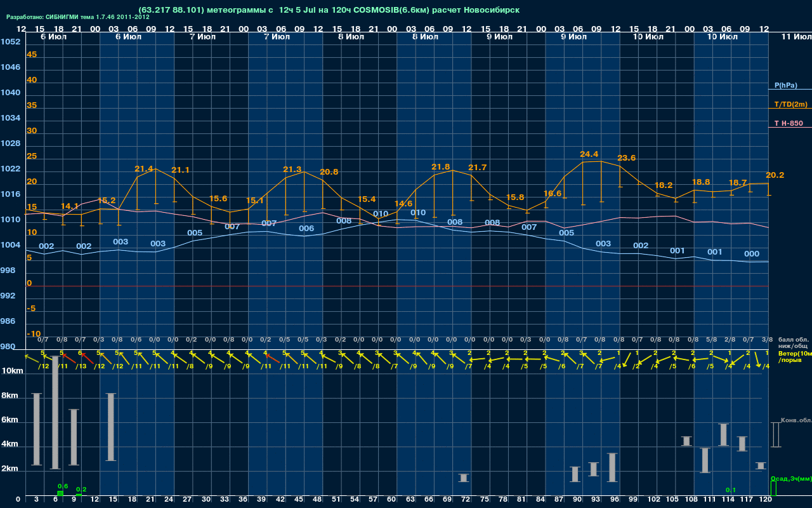Image resolution: width=812 pixels, height=508 pixels.
Task: Click the 0.1 precipitation value near hour 114
Action: click(x=731, y=490)
